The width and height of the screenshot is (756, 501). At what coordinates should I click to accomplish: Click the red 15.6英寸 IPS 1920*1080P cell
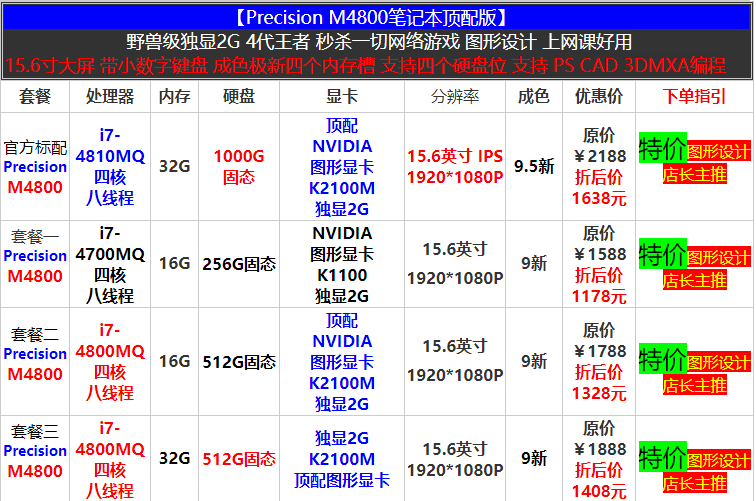click(455, 167)
